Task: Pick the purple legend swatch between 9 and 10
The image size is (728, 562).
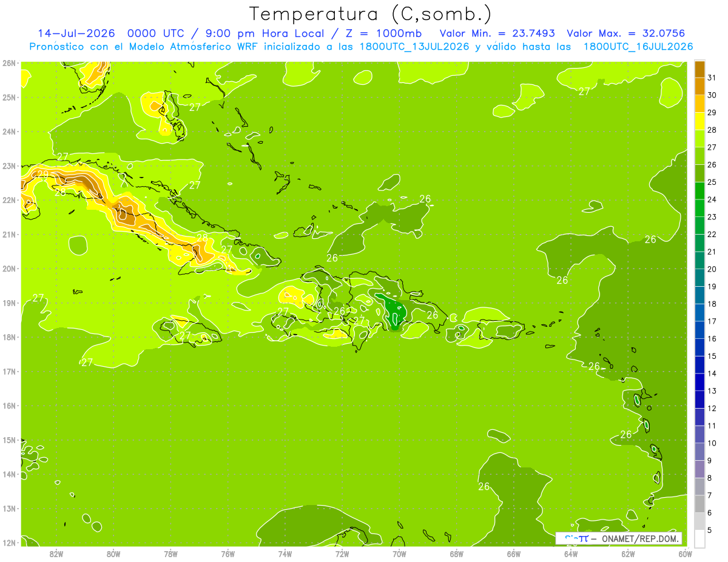Action: (699, 452)
